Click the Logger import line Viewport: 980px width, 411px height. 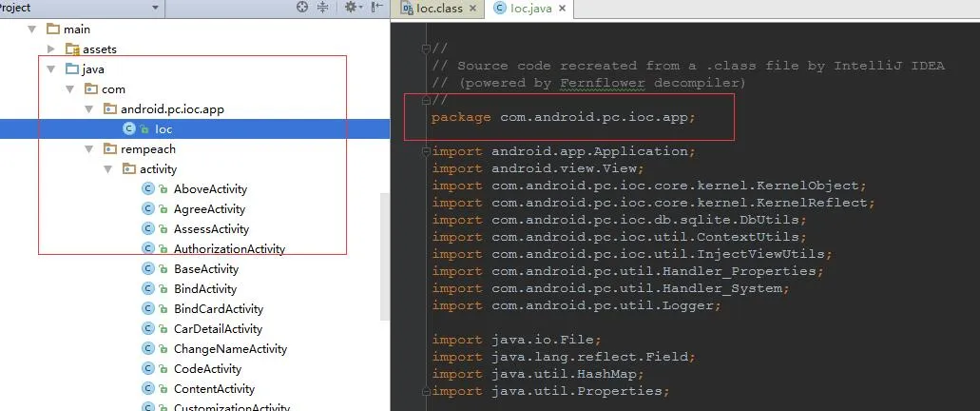(577, 306)
